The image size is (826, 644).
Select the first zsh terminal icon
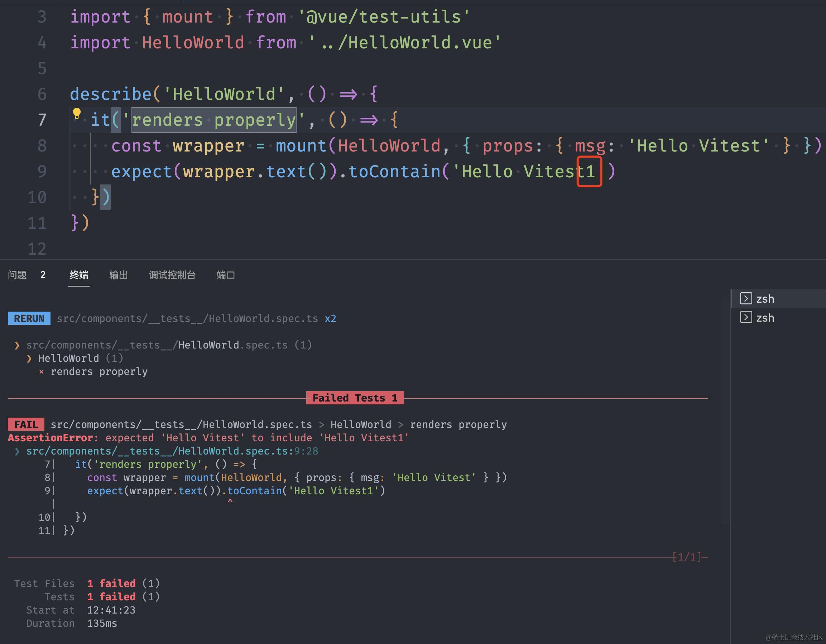point(745,298)
